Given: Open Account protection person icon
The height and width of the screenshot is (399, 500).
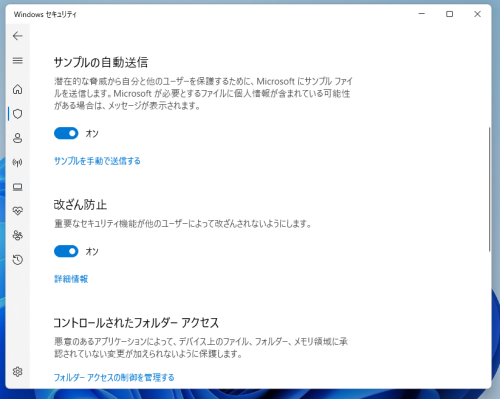Looking at the screenshot, I should pos(18,138).
